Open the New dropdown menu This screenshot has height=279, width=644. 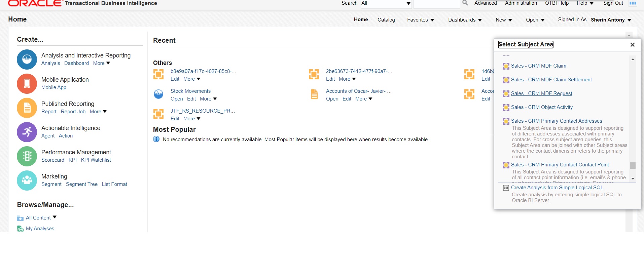click(504, 20)
